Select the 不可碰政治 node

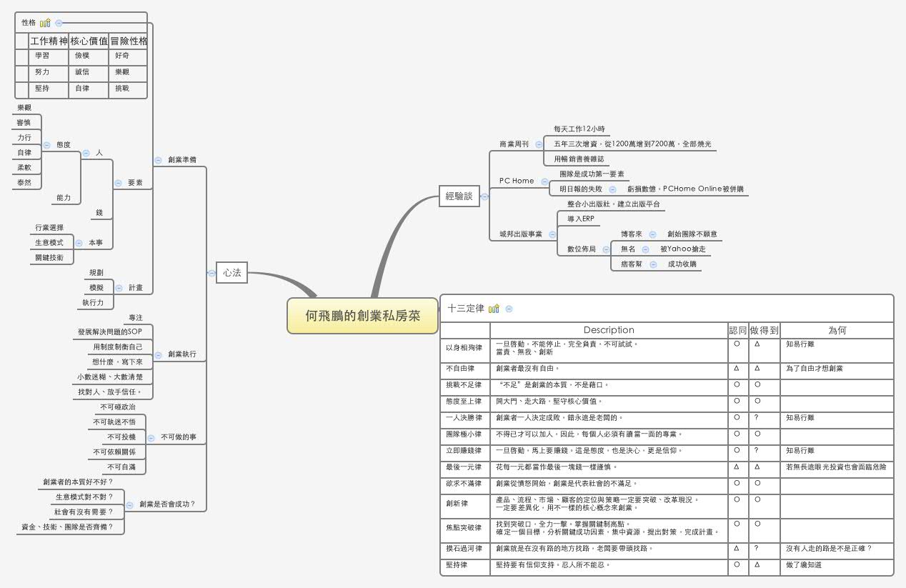[118, 407]
